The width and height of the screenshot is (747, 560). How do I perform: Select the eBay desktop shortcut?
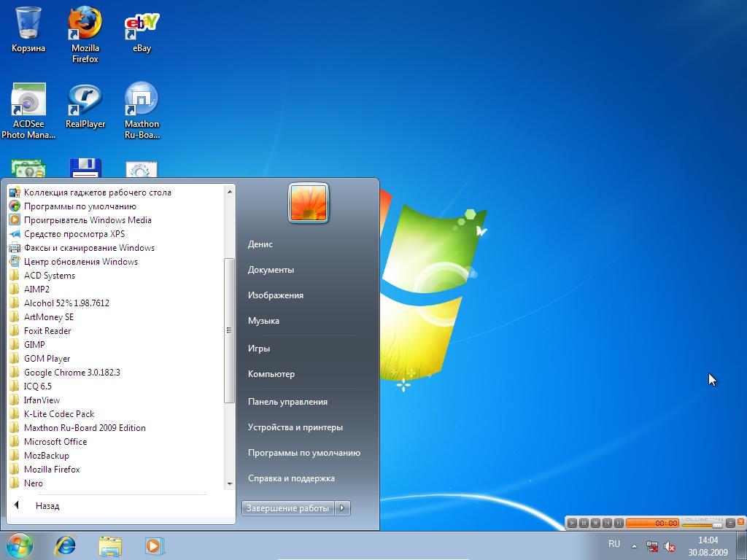(x=142, y=29)
